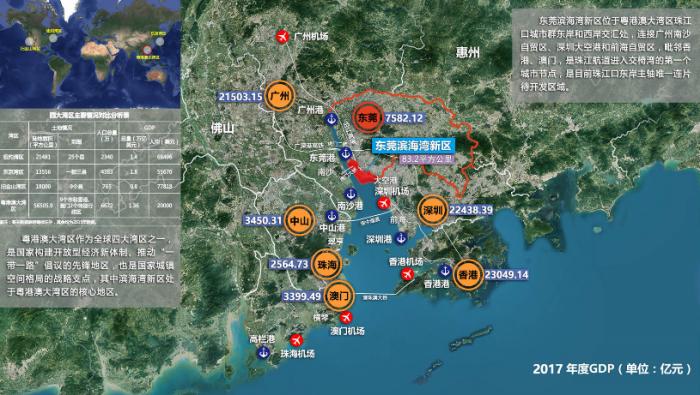Select the 南沙港 anchor icon
700x395 pixels.
tap(350, 194)
